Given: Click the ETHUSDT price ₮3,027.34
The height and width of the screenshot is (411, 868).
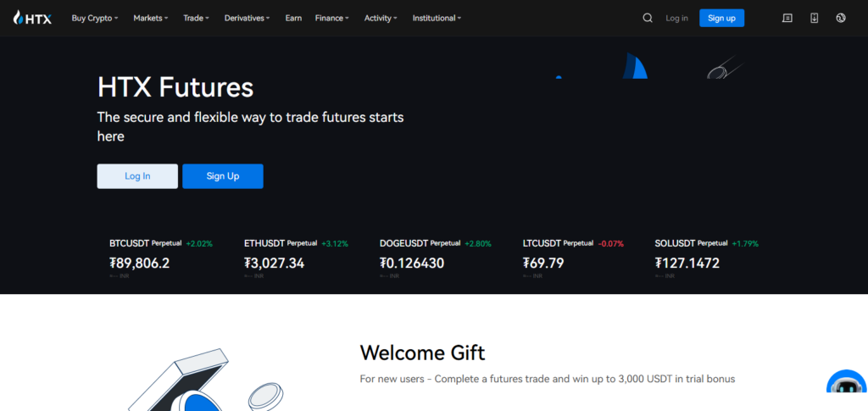Looking at the screenshot, I should pos(274,263).
